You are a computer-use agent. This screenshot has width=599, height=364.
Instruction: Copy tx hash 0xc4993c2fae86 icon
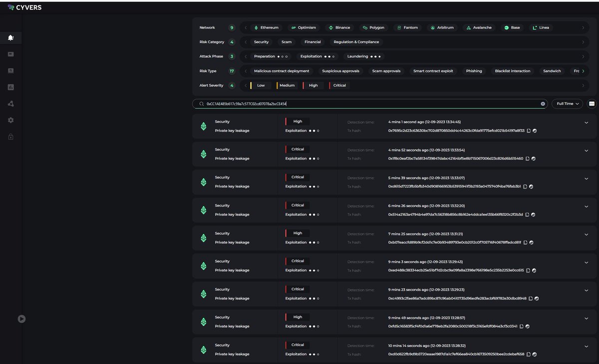pos(531,298)
